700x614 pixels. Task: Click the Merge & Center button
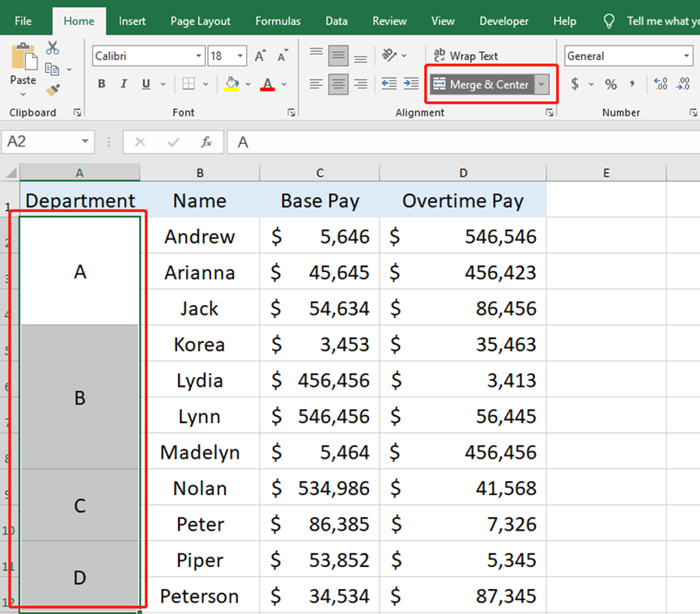pos(482,83)
